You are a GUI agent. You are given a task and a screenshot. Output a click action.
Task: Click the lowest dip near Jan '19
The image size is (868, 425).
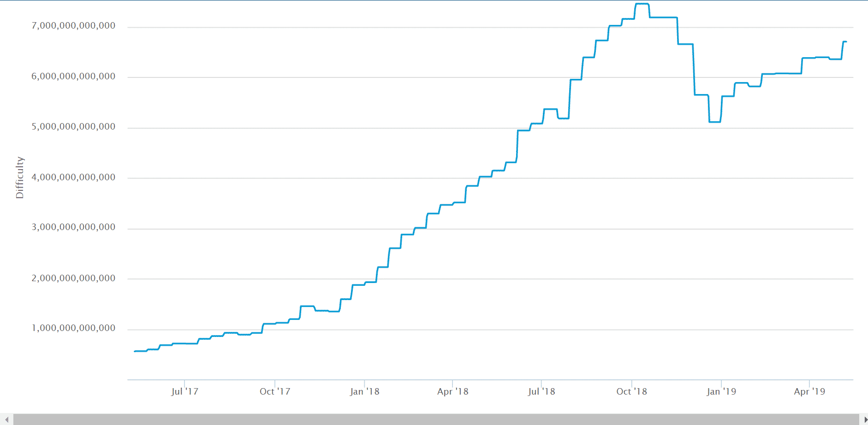click(714, 122)
